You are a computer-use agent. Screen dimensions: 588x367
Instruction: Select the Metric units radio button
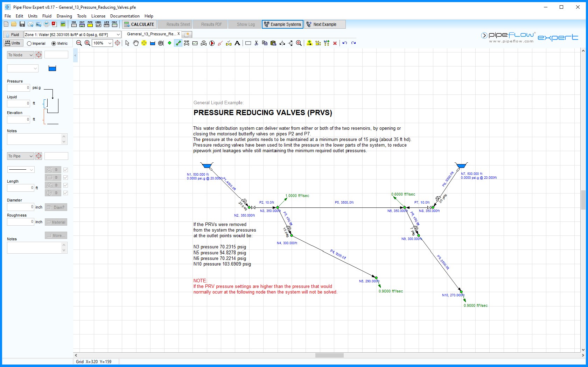[x=54, y=43]
